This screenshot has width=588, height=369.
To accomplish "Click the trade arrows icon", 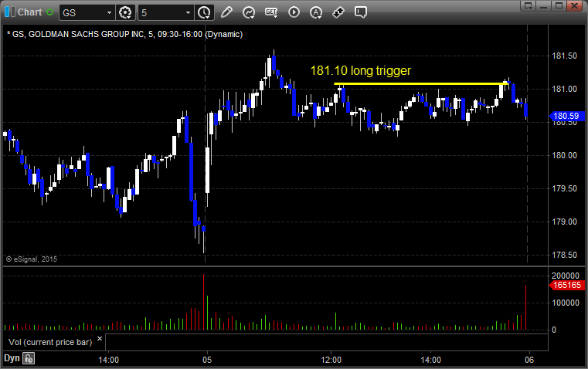I will 338,12.
